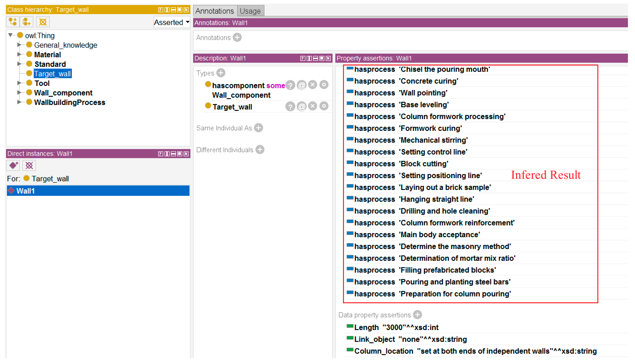Expand the WallbuildingProcess class node
The width and height of the screenshot is (635, 364).
(19, 102)
